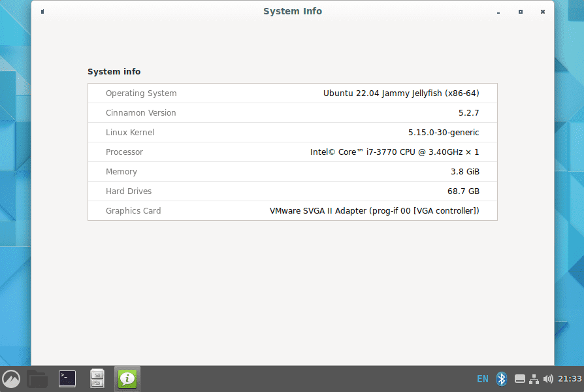Select the '5.2.7' version value
Screen dimensions: 584x392
468,113
